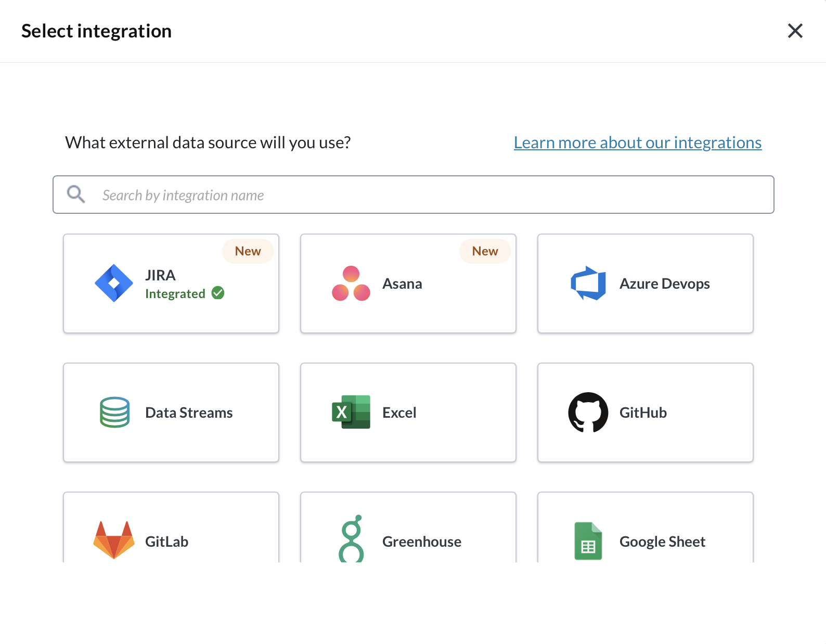Pick the Azure Devops integration card

(646, 284)
